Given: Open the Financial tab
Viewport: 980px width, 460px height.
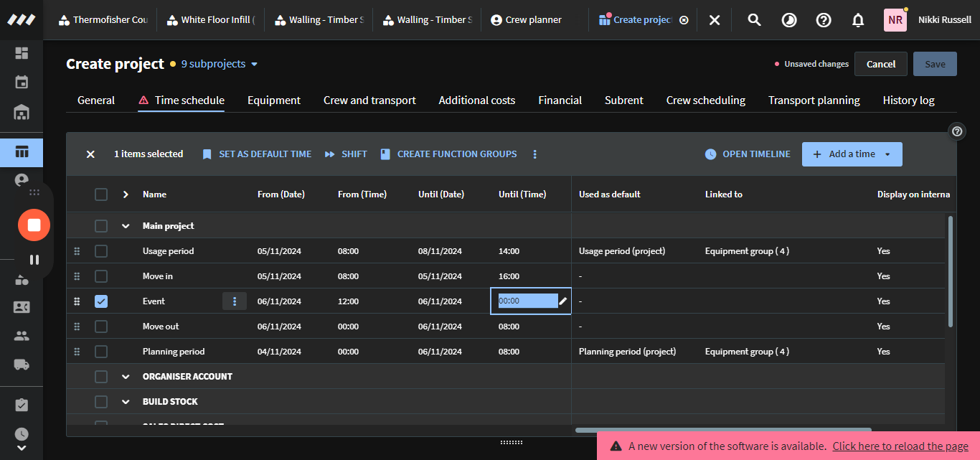Looking at the screenshot, I should [560, 100].
